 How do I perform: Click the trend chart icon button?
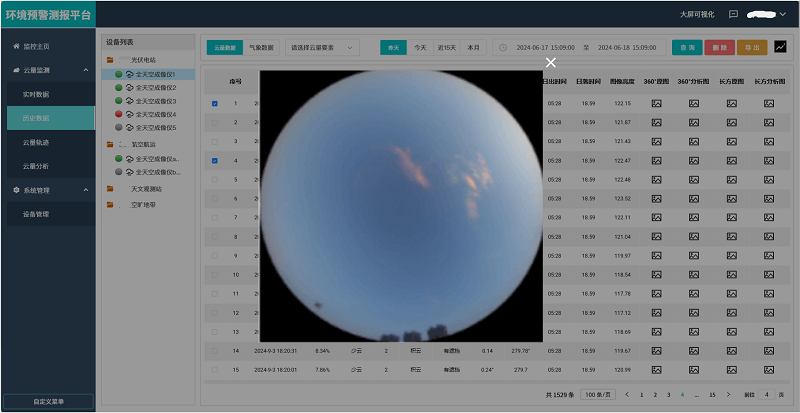point(780,47)
